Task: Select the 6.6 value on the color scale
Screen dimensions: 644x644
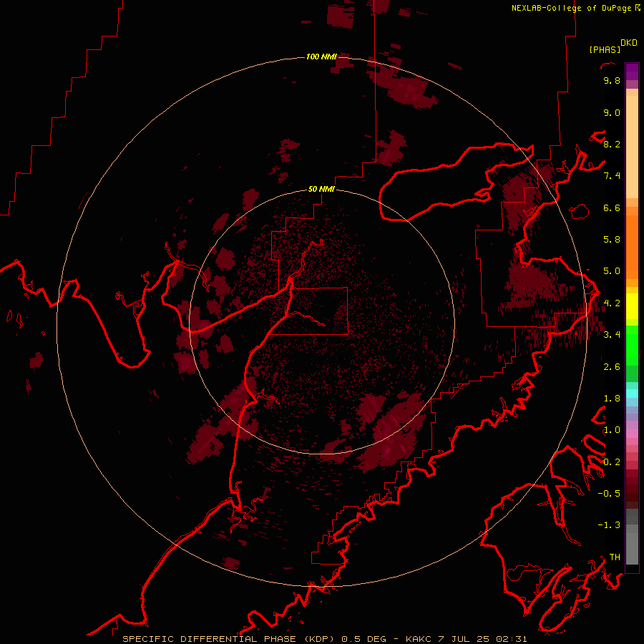Action: (x=612, y=208)
